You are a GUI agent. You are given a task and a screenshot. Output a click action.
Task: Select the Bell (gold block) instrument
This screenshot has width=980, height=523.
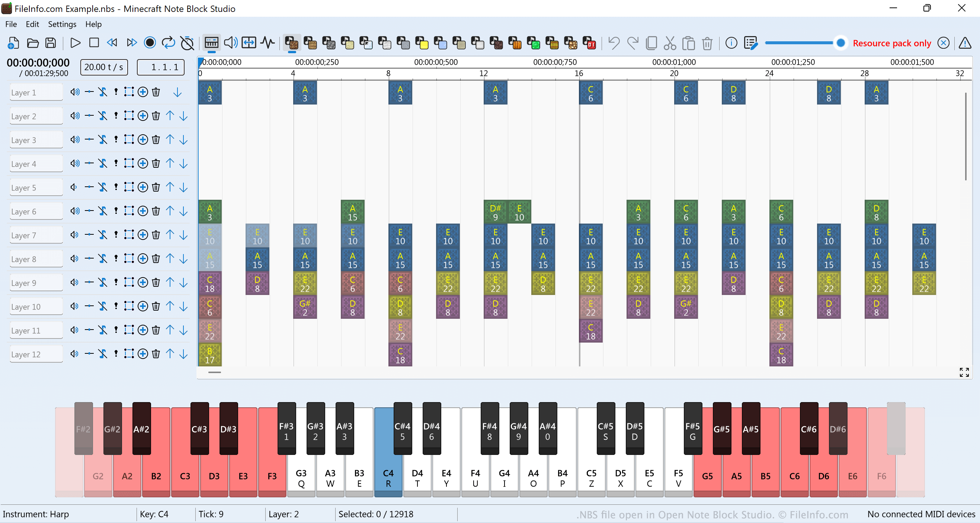click(x=422, y=43)
